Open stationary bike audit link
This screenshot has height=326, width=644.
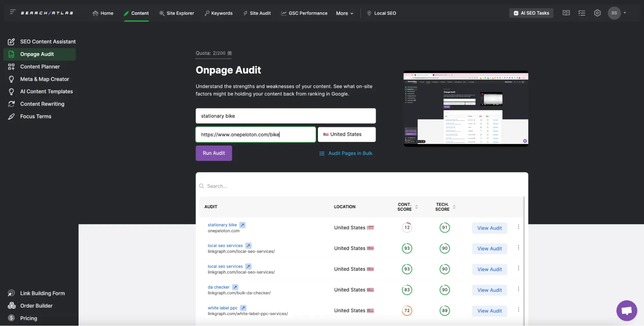click(222, 225)
